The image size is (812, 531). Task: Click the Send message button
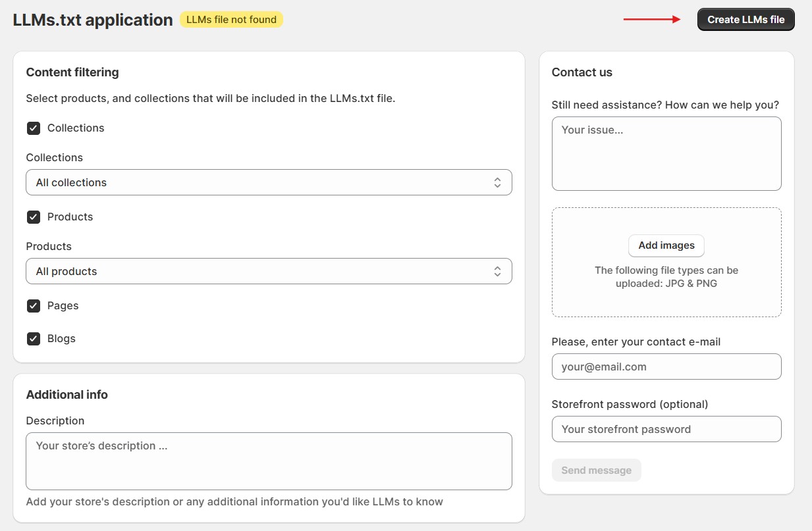click(x=596, y=470)
